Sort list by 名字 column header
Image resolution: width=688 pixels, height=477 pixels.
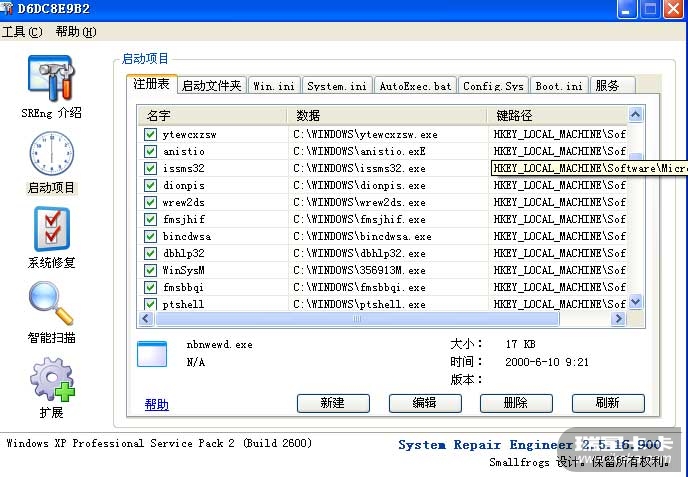pyautogui.click(x=213, y=115)
